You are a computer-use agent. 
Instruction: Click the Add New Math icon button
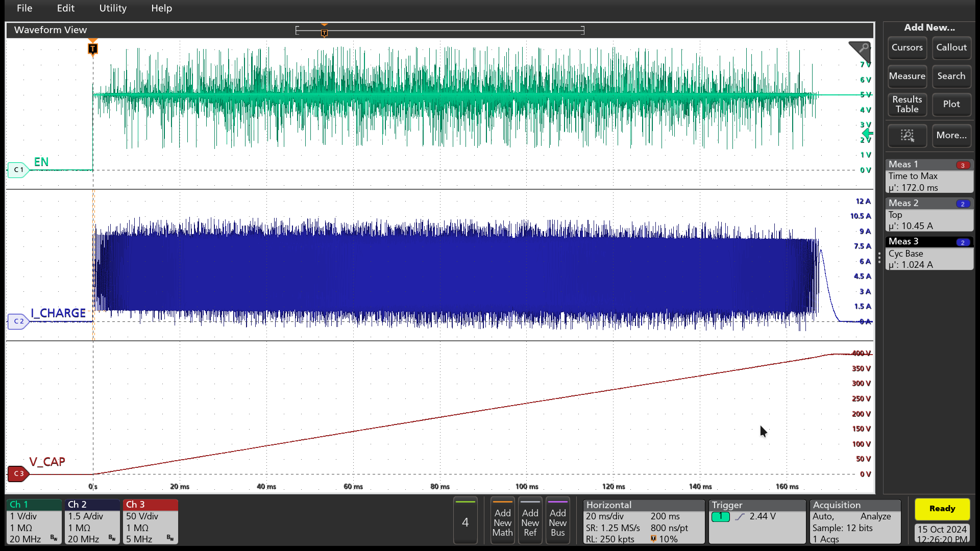[502, 521]
